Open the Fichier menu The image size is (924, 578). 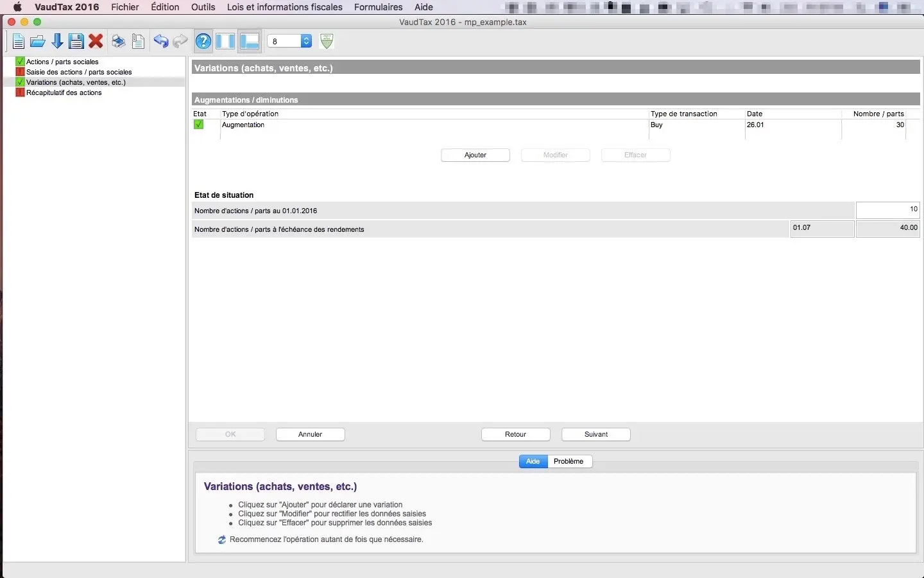coord(125,7)
